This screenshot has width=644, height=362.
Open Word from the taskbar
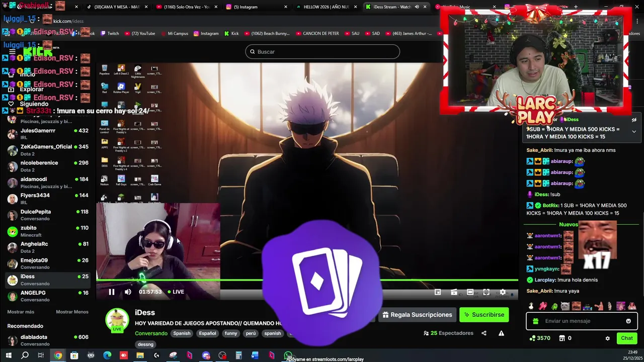pyautogui.click(x=255, y=355)
